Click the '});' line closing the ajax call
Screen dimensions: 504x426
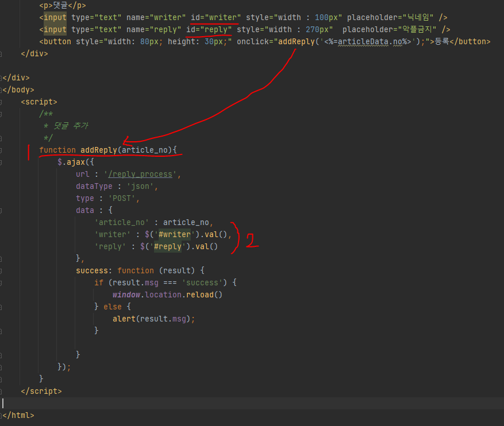pyautogui.click(x=64, y=367)
